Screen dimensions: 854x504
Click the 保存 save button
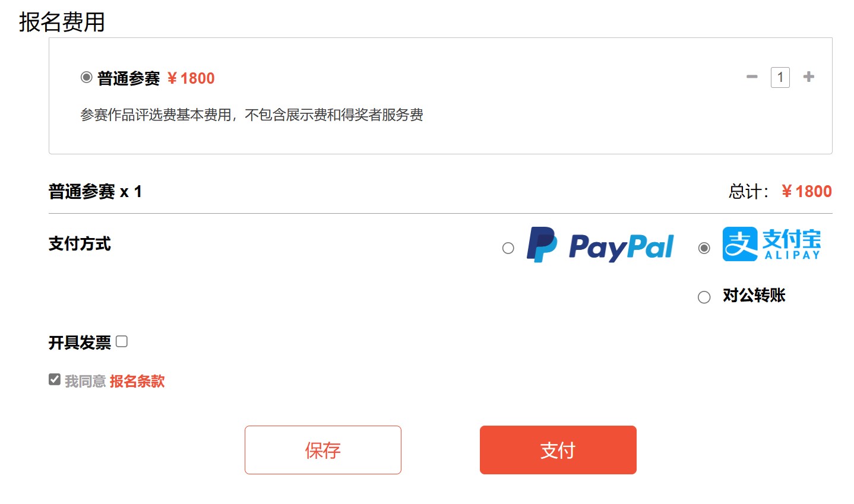pos(323,450)
